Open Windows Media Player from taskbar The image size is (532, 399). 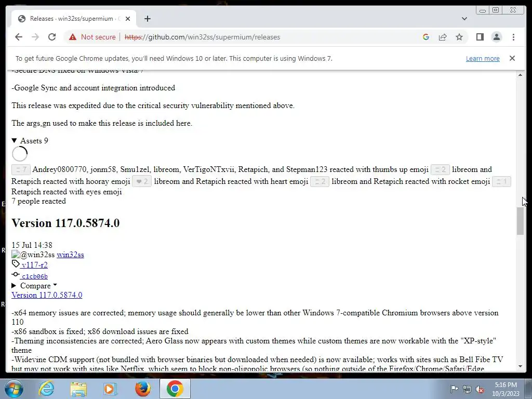coord(110,389)
